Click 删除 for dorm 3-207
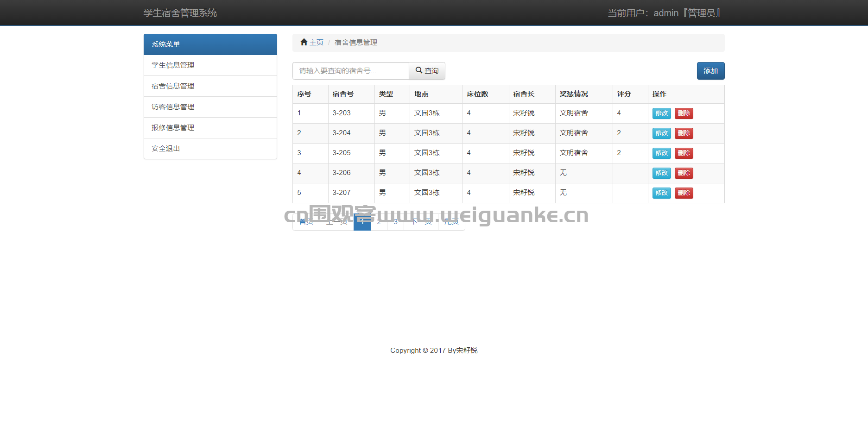Viewport: 868px width, 445px height. [684, 193]
